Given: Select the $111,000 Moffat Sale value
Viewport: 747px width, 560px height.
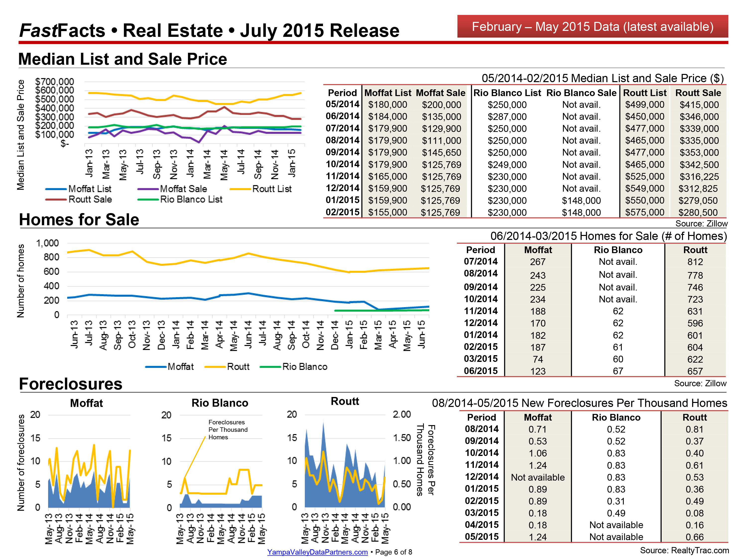Looking at the screenshot, I should point(441,141).
